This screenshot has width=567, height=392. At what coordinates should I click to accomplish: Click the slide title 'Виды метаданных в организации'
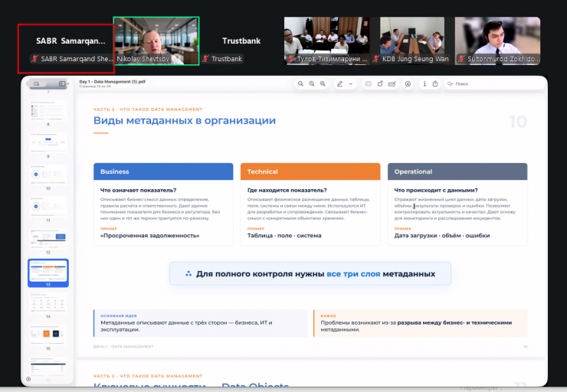coord(185,120)
